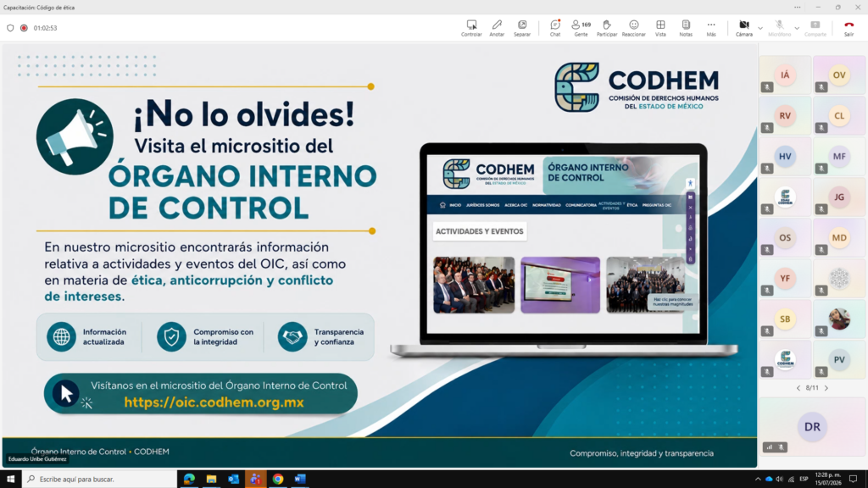Click the meeting timer 01:02:53

46,28
